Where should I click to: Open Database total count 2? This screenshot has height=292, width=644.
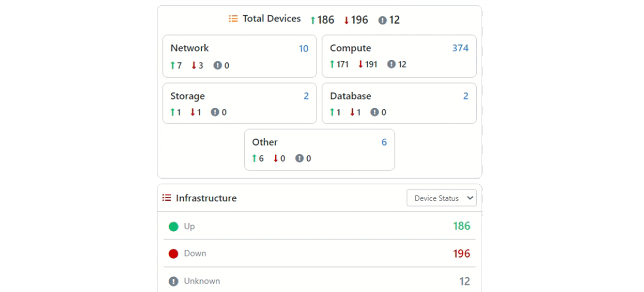[x=466, y=96]
